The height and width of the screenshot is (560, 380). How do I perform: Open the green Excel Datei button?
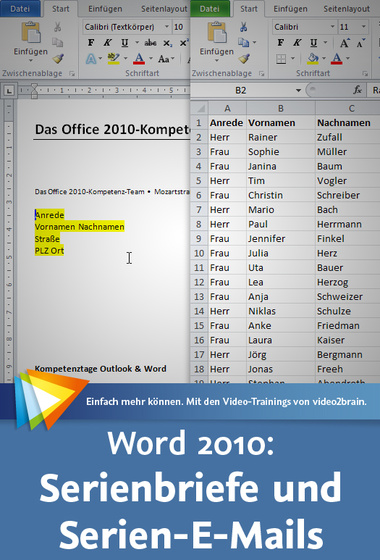[x=210, y=9]
